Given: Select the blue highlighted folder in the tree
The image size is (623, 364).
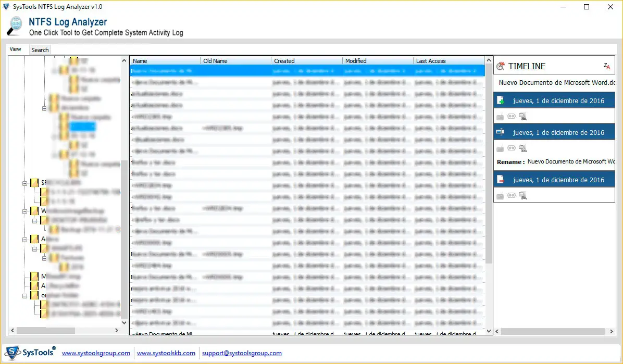Looking at the screenshot, I should [x=83, y=127].
